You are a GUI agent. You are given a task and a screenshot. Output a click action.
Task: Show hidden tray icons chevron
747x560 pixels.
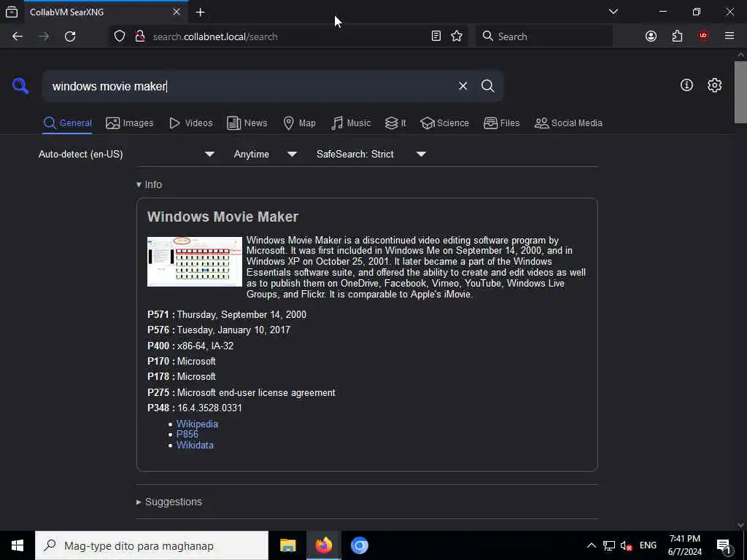pos(591,545)
